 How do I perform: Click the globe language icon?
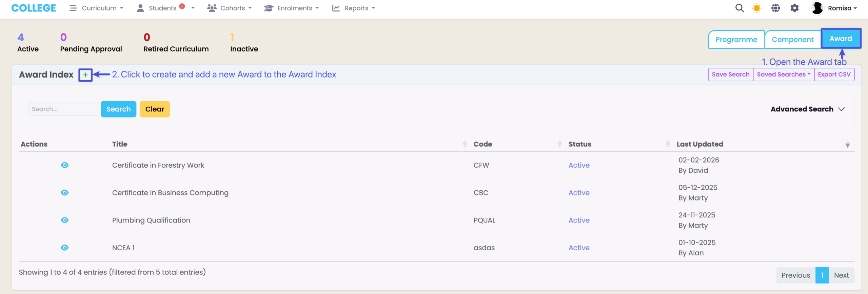point(775,8)
